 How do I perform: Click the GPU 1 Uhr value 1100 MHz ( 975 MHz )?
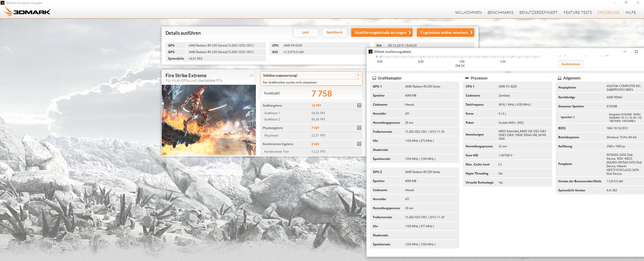click(419, 141)
